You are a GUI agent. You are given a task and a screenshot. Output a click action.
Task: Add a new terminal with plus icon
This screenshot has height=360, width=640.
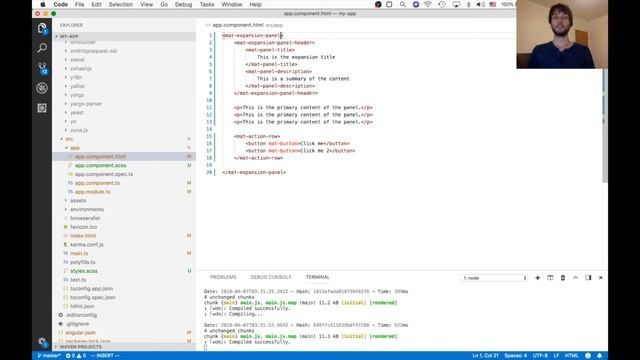point(538,278)
